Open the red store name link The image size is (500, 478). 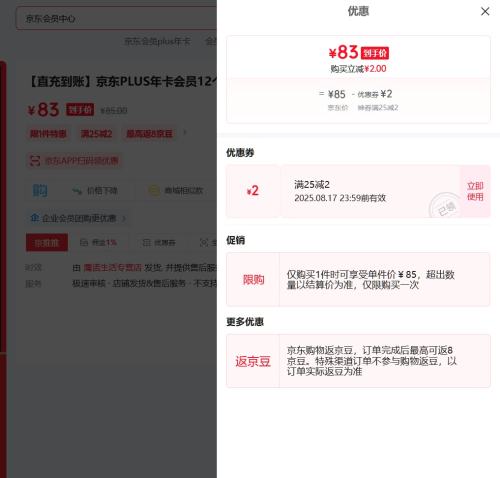pyautogui.click(x=113, y=267)
